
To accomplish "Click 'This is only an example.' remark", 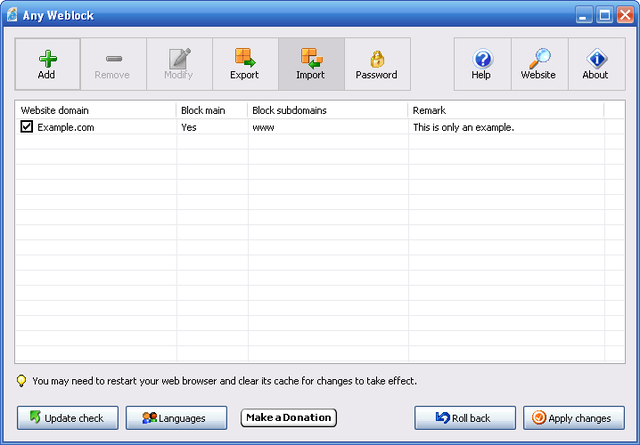I will (x=463, y=127).
